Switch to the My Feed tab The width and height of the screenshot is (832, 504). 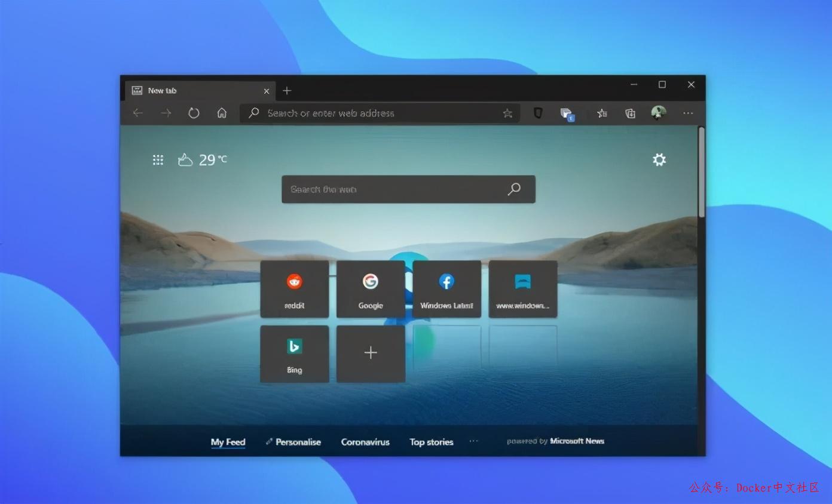click(x=228, y=442)
